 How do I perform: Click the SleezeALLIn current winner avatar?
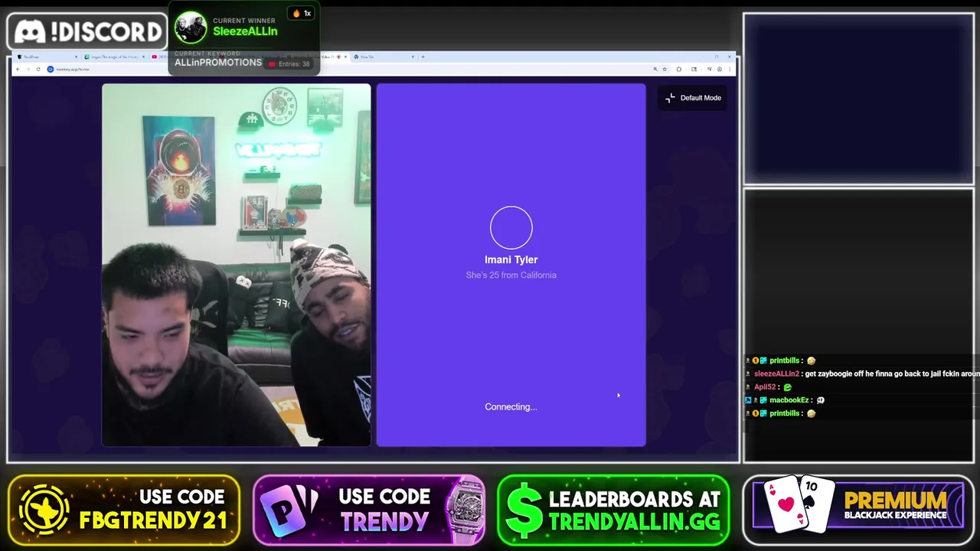tap(191, 28)
